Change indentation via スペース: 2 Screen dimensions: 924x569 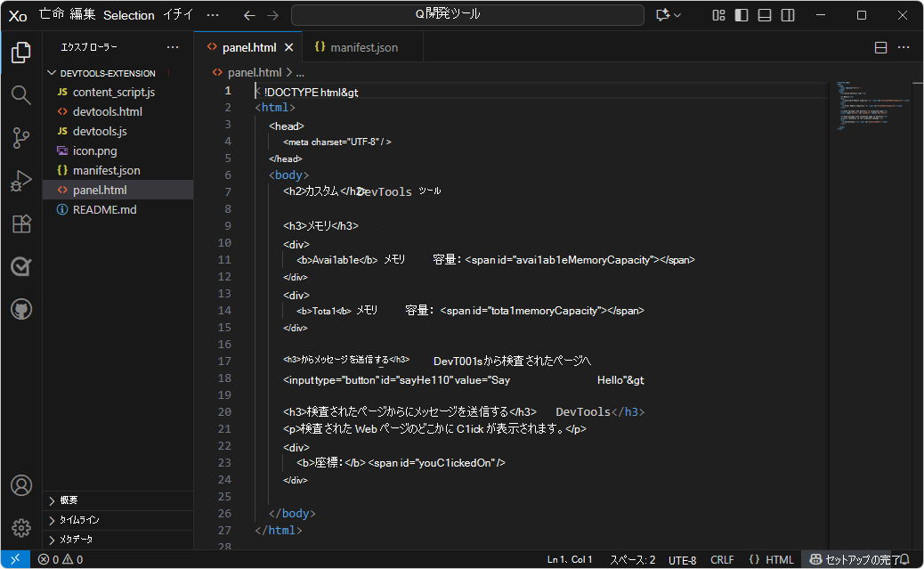[x=632, y=559]
